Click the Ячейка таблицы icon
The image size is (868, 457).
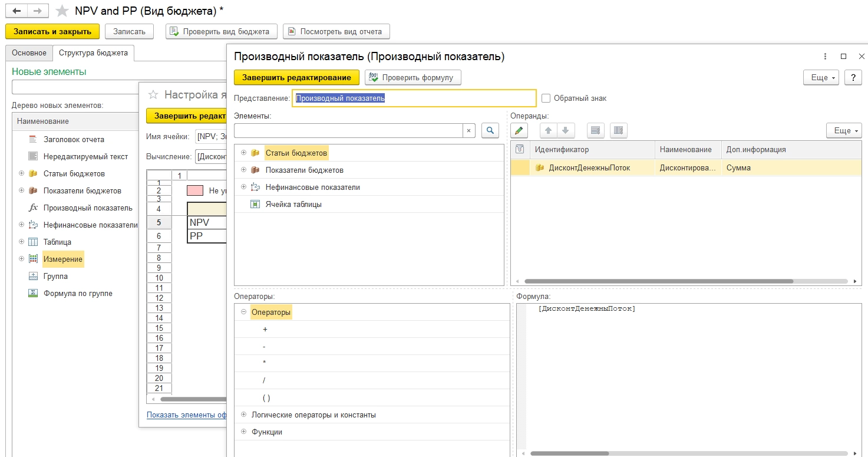[x=255, y=205]
